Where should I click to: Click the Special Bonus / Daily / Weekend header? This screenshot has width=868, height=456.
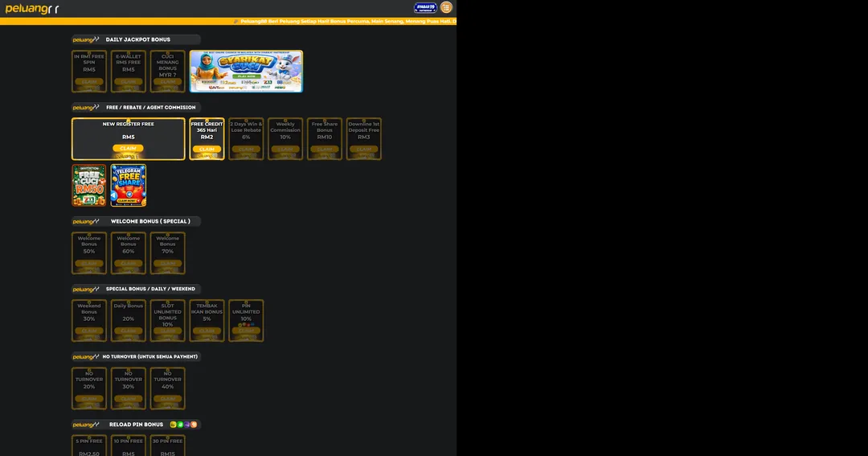tap(136, 289)
